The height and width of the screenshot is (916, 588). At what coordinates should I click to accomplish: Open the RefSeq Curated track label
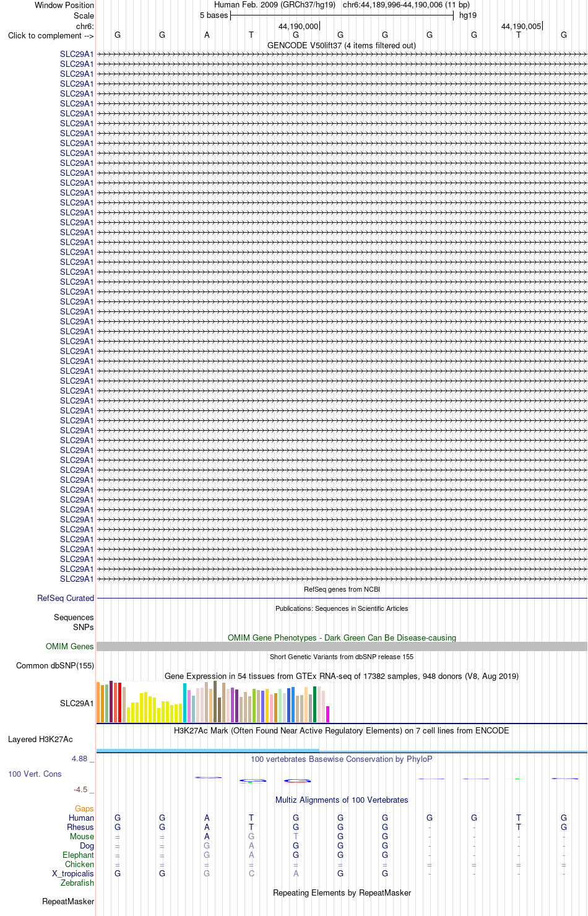coord(66,598)
